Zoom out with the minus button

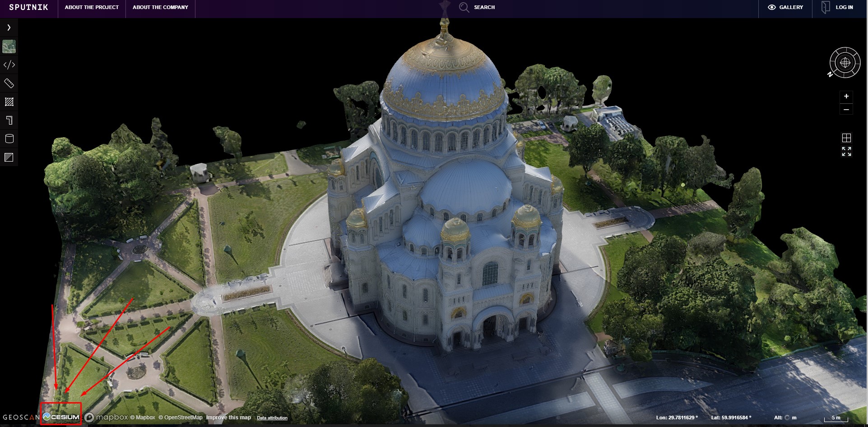pos(846,110)
